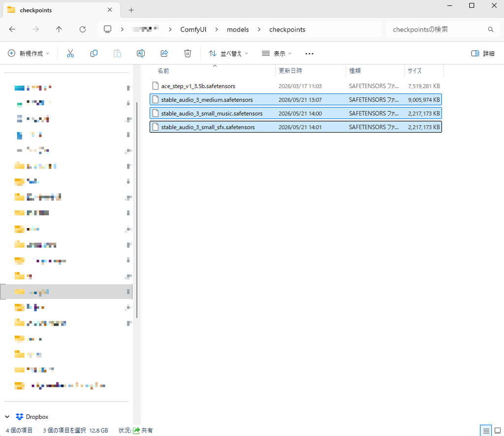Click file icon of ace_step_v1_3.5b.safetensors
The width and height of the screenshot is (504, 436).
coord(156,86)
